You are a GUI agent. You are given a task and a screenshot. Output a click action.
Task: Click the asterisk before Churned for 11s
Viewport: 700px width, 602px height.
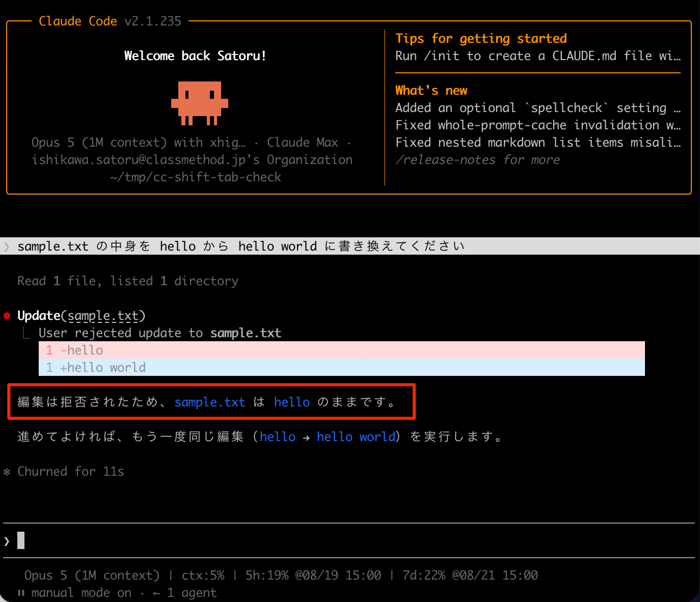7,472
